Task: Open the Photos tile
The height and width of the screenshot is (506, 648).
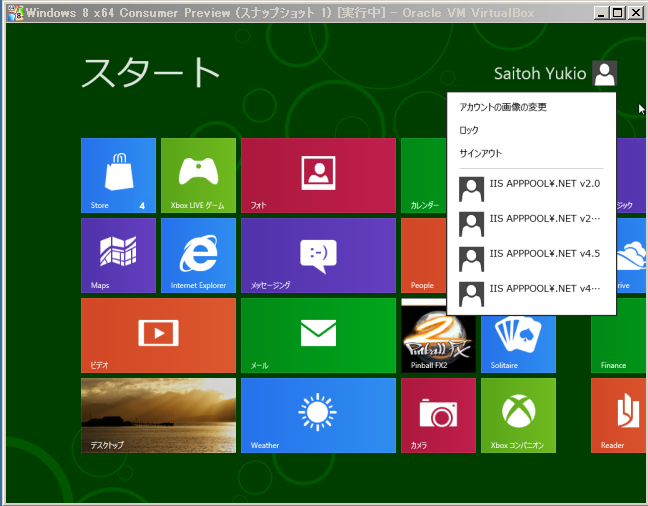Action: point(318,175)
